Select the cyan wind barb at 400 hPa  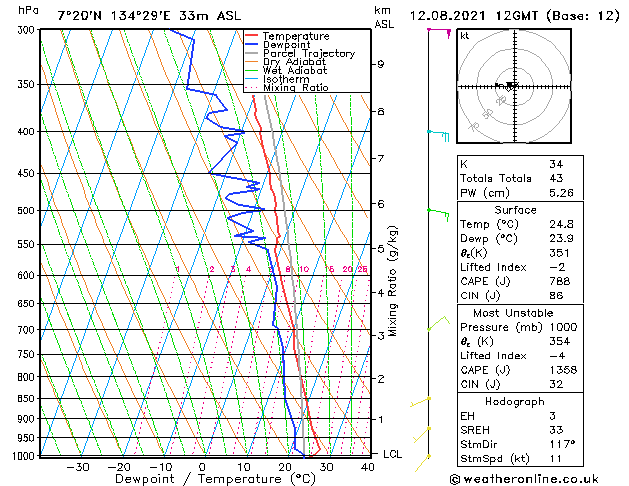(438, 136)
